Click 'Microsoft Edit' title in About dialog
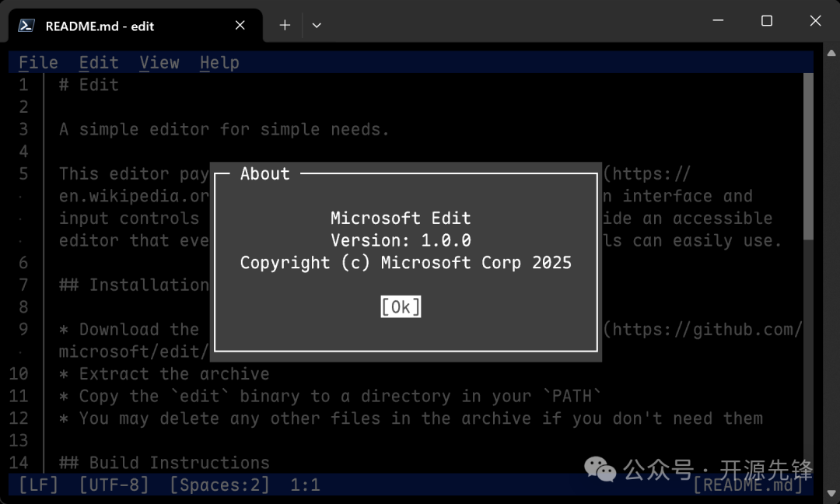Viewport: 840px width, 504px height. coord(401,218)
